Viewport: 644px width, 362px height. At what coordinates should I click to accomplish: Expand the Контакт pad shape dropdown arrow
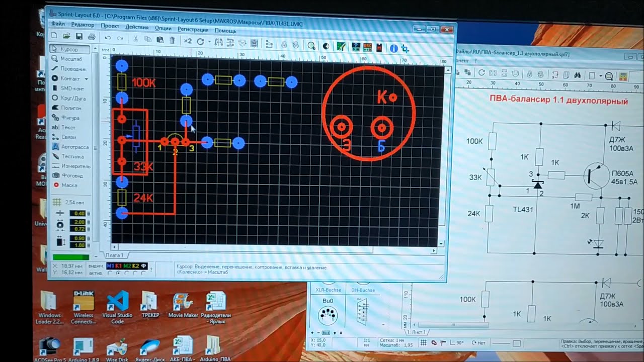point(86,79)
